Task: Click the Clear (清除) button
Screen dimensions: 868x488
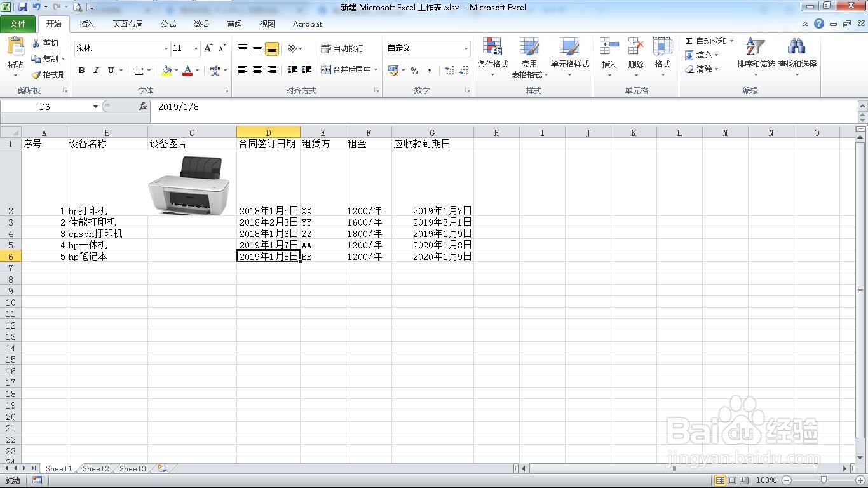Action: (702, 69)
